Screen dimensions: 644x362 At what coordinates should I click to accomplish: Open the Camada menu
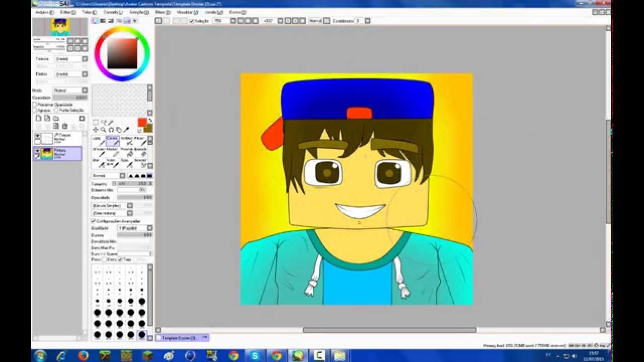113,12
